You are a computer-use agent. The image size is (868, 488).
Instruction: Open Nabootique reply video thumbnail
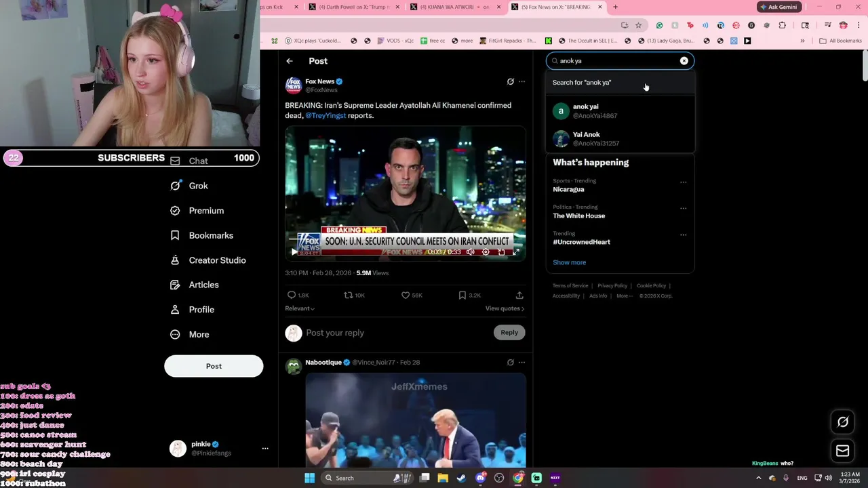pos(416,420)
